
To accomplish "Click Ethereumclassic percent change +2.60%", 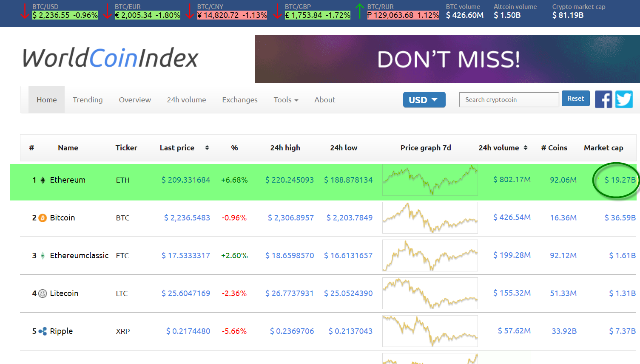I will coord(234,256).
